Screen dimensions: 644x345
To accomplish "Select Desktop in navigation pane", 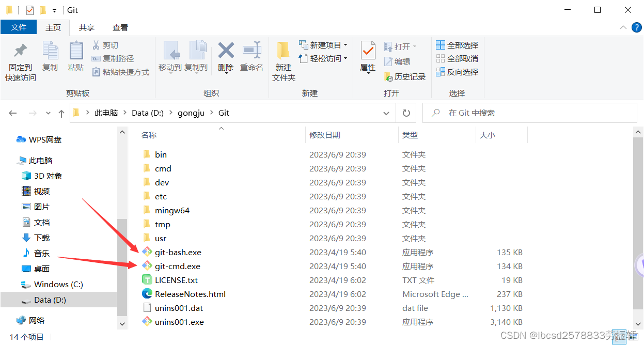I will click(x=36, y=269).
